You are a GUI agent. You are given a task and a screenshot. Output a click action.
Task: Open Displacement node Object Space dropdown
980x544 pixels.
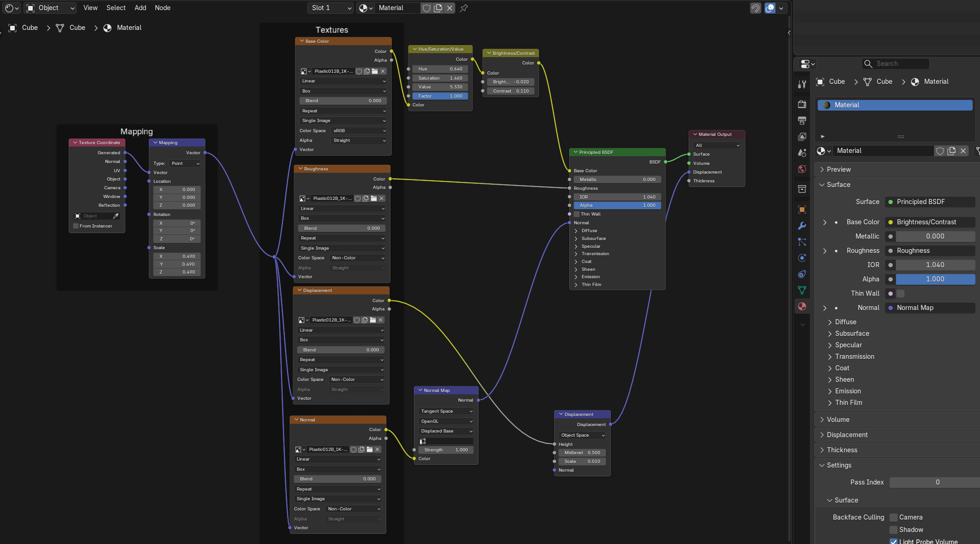pyautogui.click(x=583, y=435)
